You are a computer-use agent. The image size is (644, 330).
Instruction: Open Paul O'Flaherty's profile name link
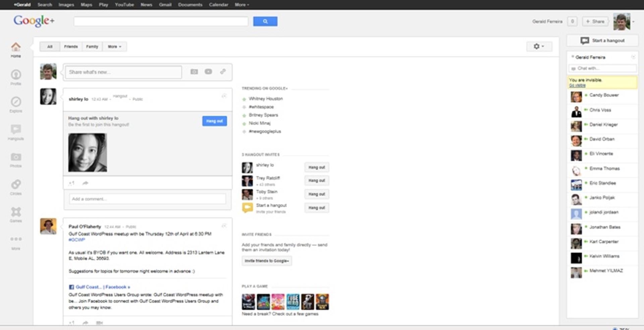pyautogui.click(x=85, y=227)
